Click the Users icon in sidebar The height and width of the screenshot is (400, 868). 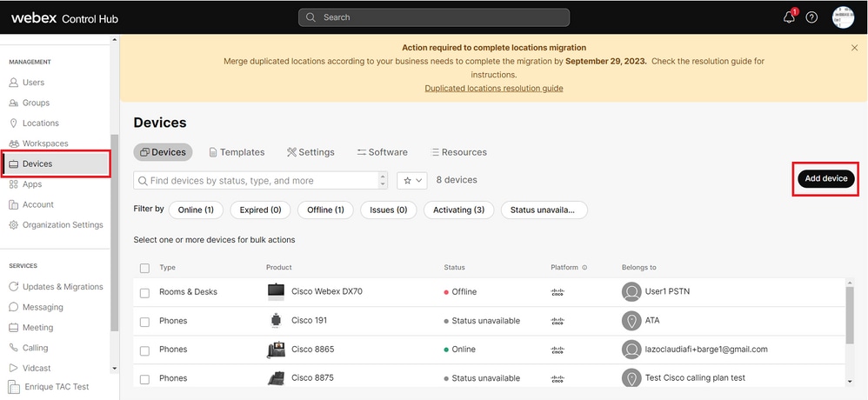(x=14, y=83)
